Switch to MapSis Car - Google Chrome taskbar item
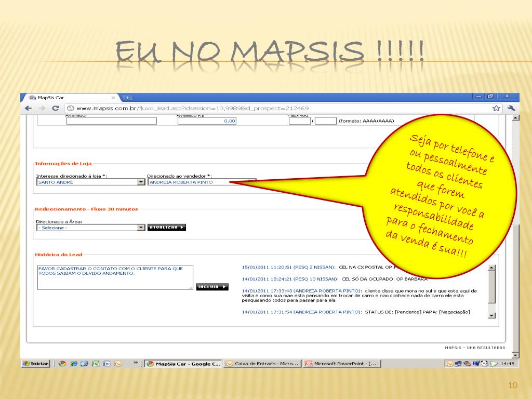This screenshot has width=532, height=399. tap(183, 364)
